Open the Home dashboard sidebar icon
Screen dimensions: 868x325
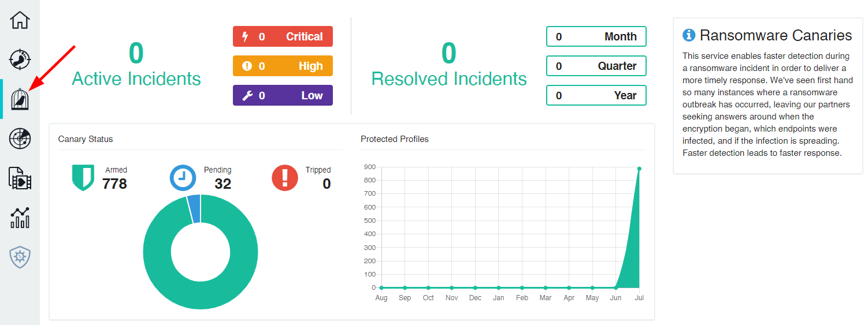point(20,20)
